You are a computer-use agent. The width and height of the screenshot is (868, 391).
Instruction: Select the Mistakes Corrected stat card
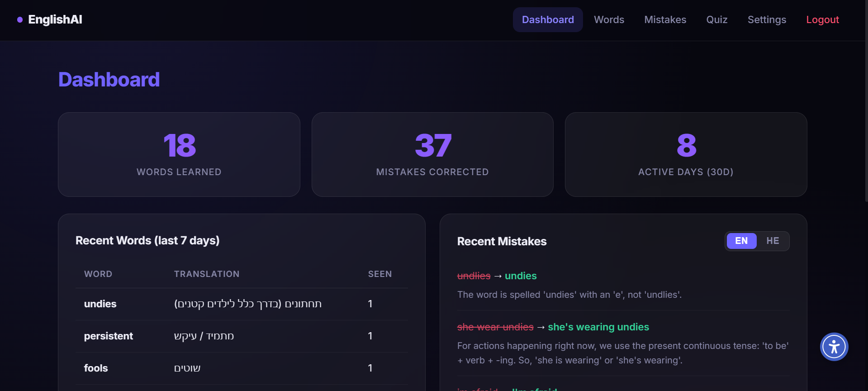(432, 154)
